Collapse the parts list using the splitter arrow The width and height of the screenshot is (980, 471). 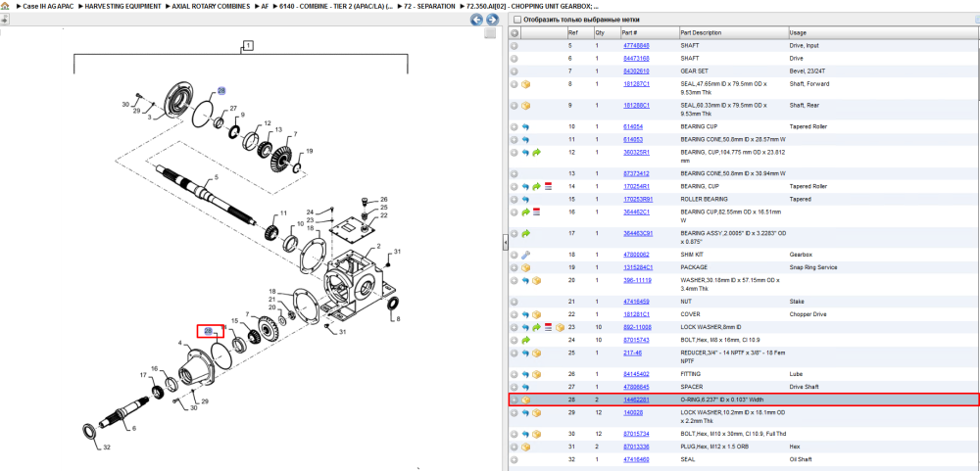[505, 244]
